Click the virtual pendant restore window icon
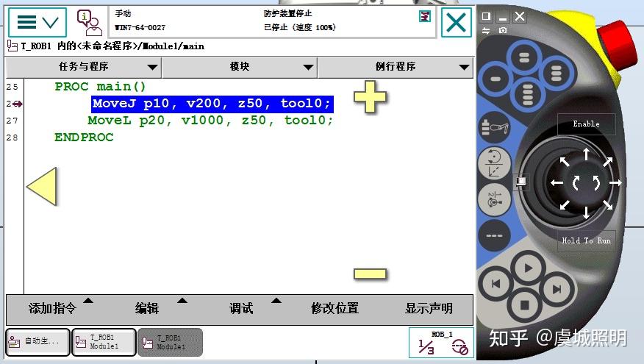 click(x=486, y=16)
